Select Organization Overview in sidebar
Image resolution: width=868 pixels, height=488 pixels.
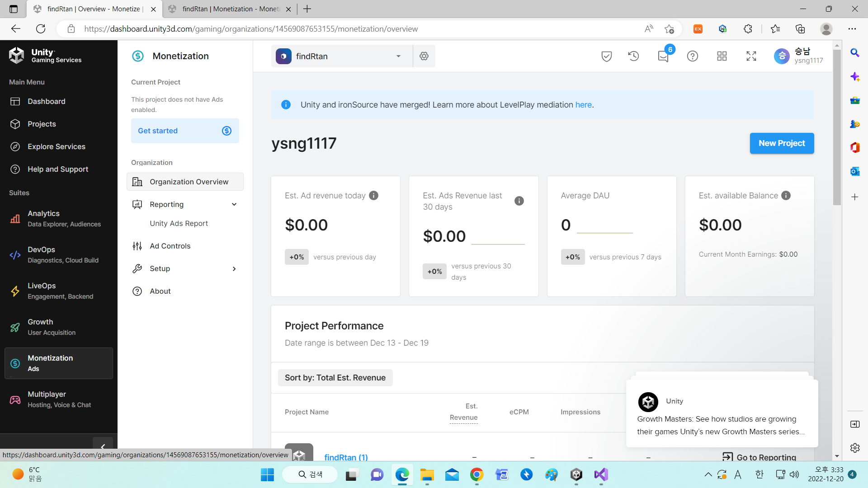185,182
